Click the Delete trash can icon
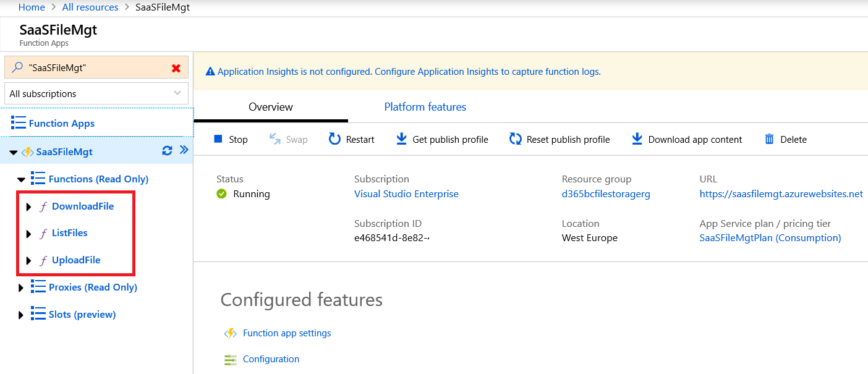Viewport: 868px width, 374px height. [x=769, y=139]
